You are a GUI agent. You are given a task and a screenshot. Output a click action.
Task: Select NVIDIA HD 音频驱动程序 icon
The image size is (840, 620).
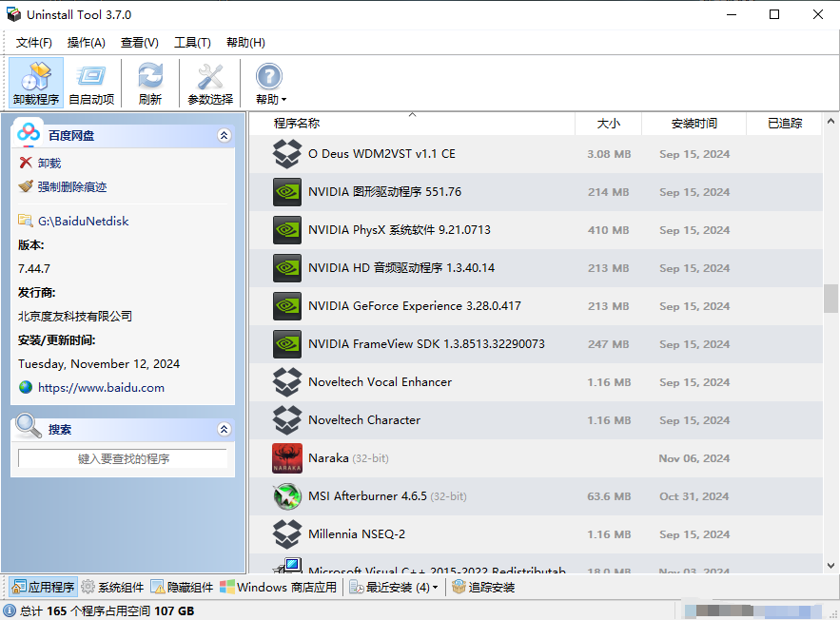coord(287,268)
